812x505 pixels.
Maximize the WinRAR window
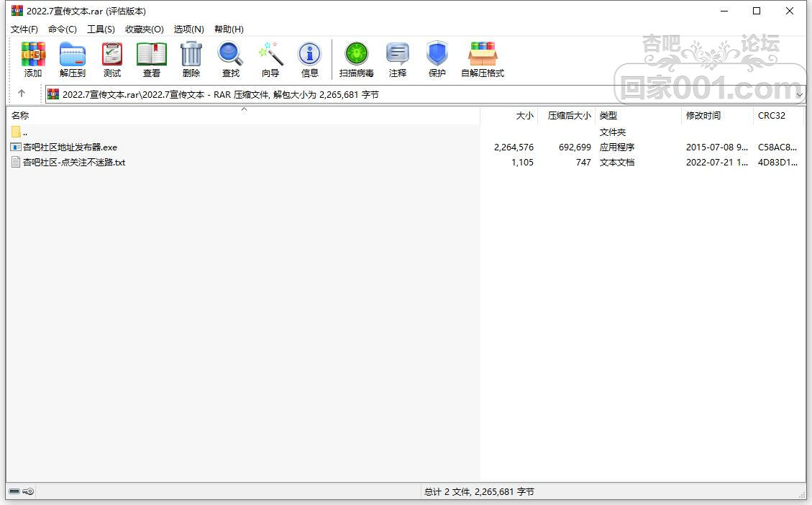(x=757, y=11)
